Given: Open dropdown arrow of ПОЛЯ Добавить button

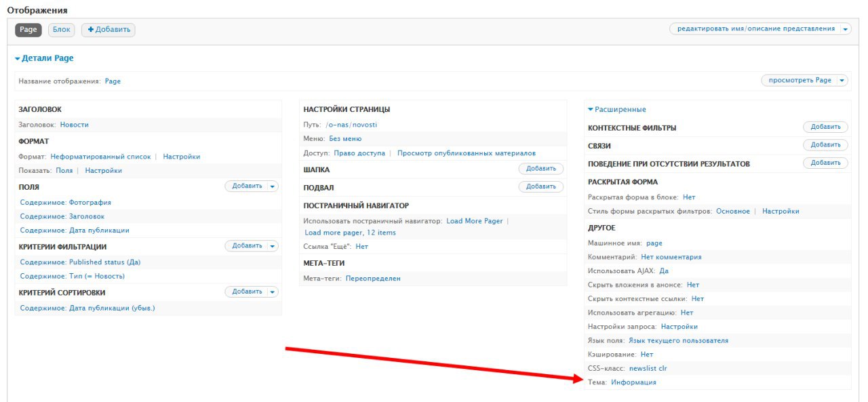Looking at the screenshot, I should [273, 186].
